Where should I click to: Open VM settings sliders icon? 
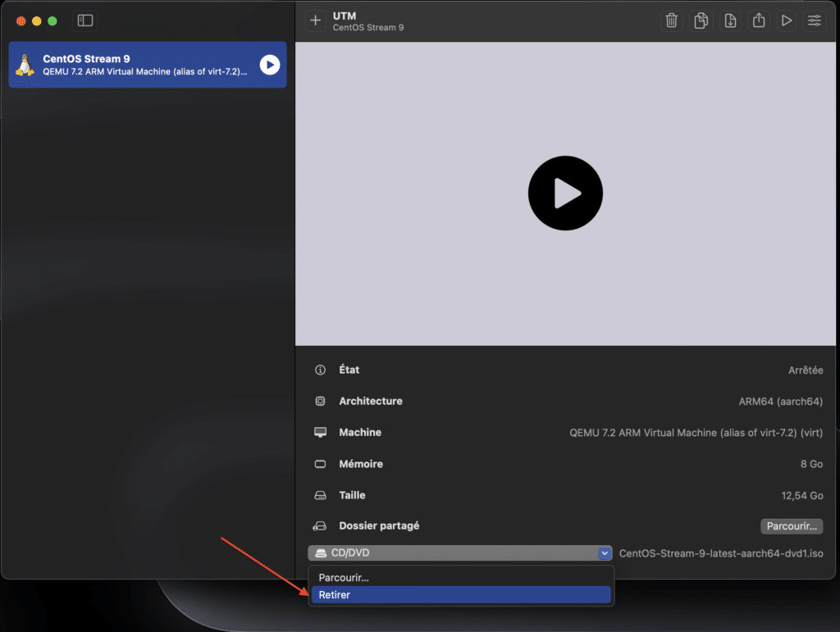click(x=815, y=20)
